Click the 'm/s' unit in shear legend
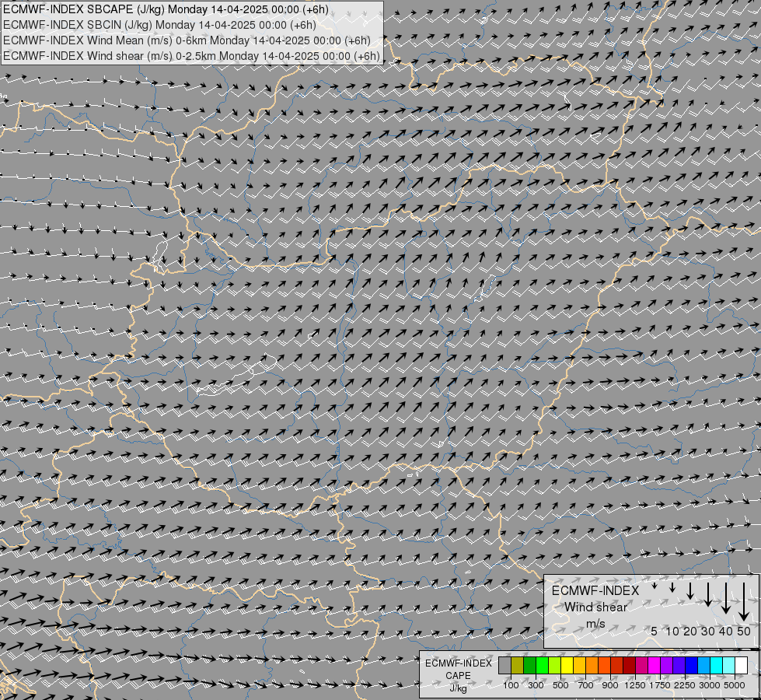 pos(595,624)
